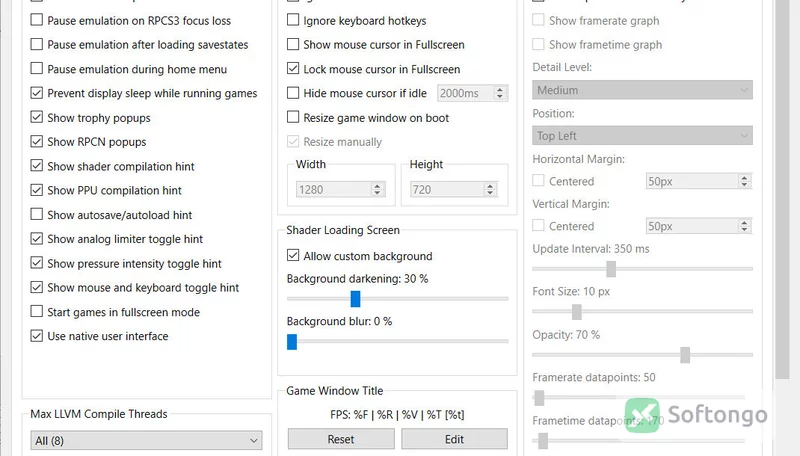Click the Background darkening slider handle

click(x=356, y=299)
